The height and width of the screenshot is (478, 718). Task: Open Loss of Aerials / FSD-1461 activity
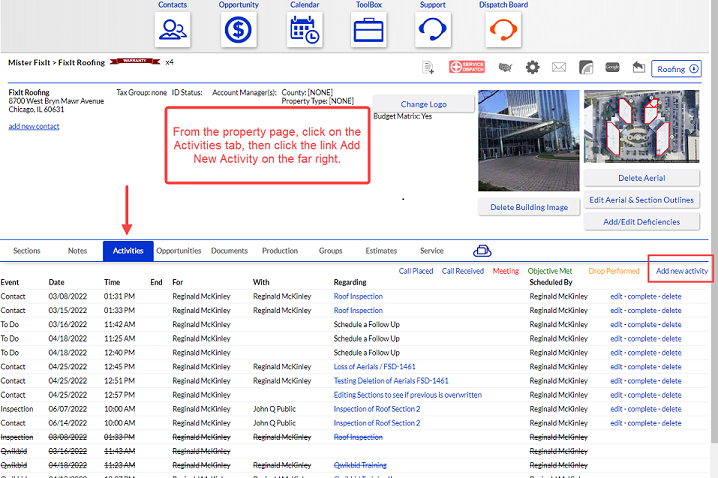coord(374,367)
